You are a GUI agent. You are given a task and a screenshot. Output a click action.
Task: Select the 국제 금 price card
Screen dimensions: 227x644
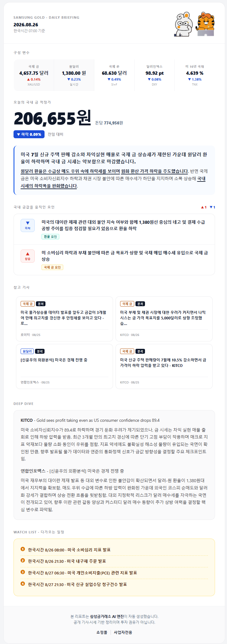(34, 75)
